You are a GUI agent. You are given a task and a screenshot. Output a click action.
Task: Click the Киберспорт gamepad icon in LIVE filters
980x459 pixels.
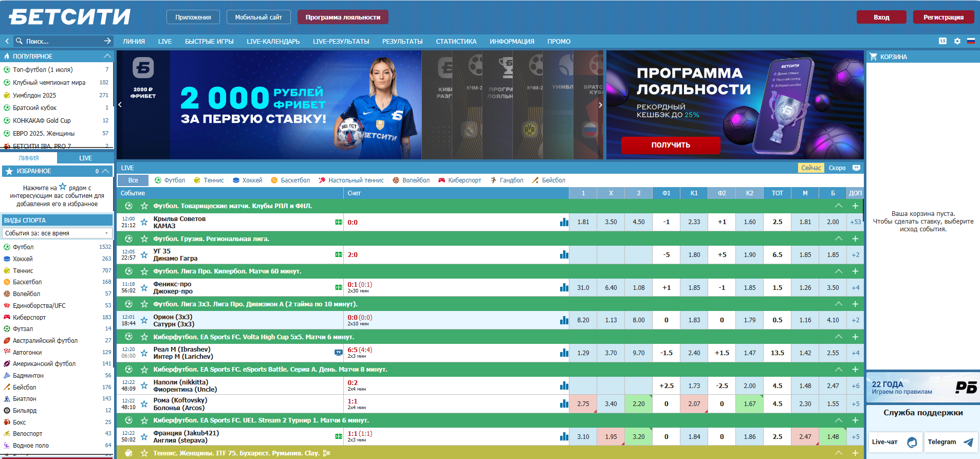click(441, 180)
